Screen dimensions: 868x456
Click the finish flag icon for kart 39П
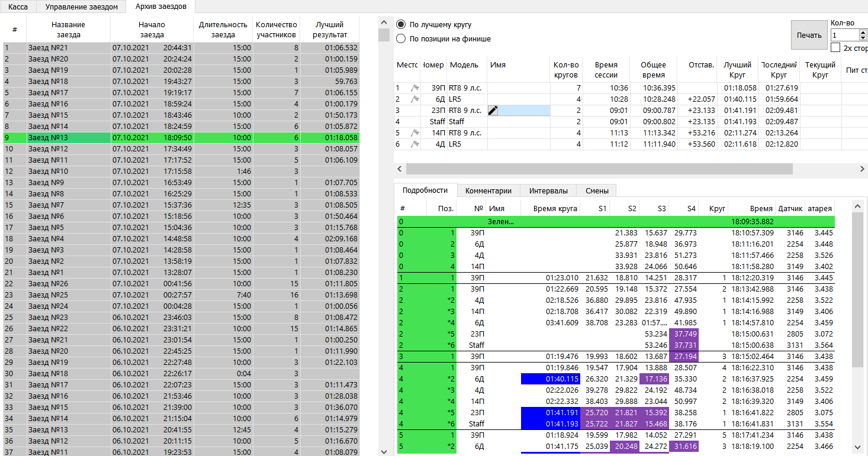point(414,88)
